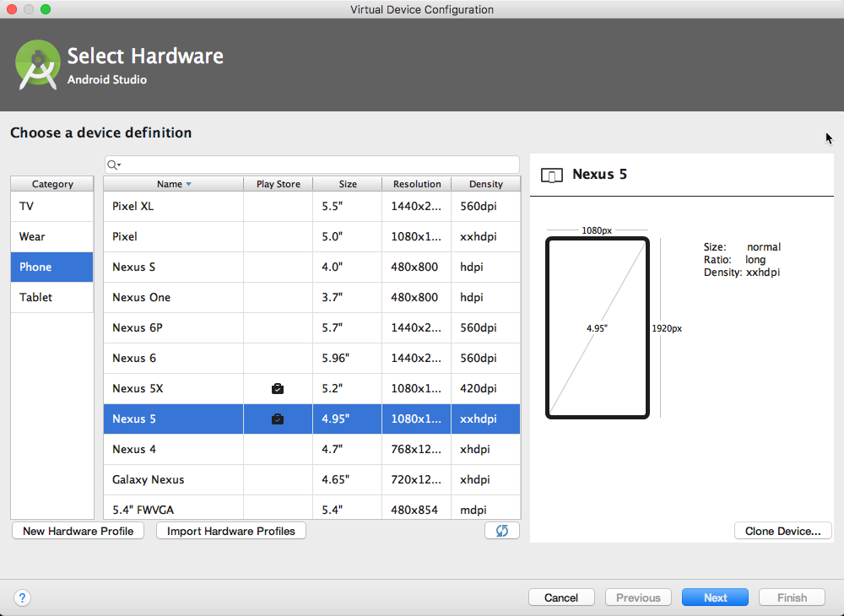
Task: Click the 5.96" size cell
Action: 347,358
